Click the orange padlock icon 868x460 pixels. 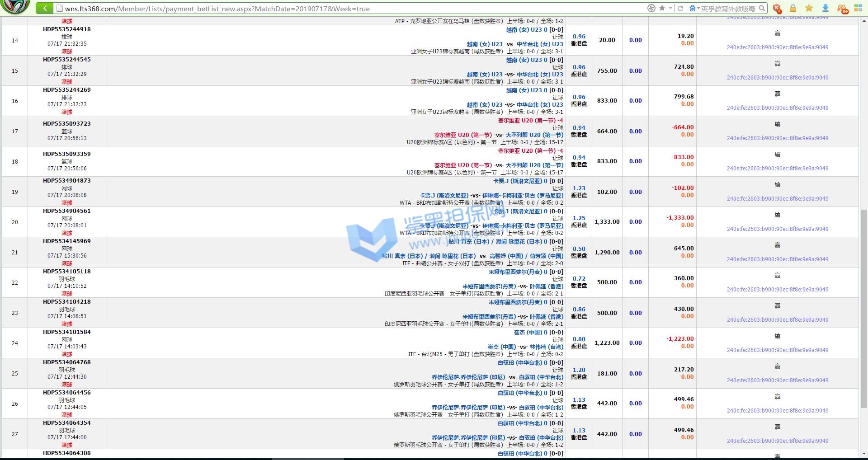[x=793, y=8]
